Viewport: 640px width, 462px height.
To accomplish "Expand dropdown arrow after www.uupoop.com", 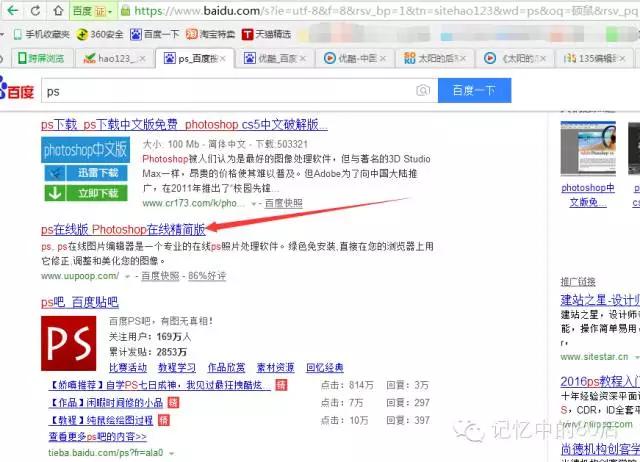I will click(x=127, y=276).
